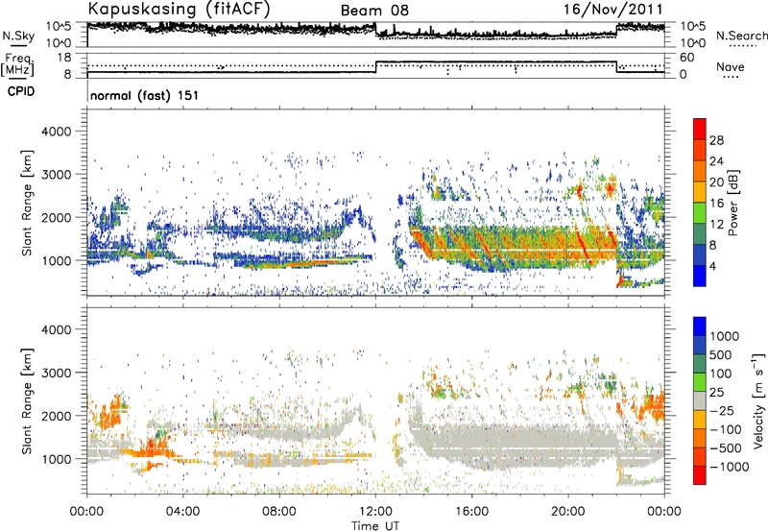Select the "Velocity [m s-1]" color bar title

tap(758, 400)
